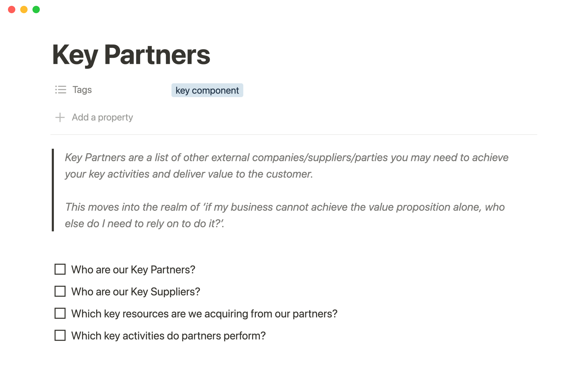Maximize the window using the green button
The image size is (588, 368).
click(x=36, y=10)
